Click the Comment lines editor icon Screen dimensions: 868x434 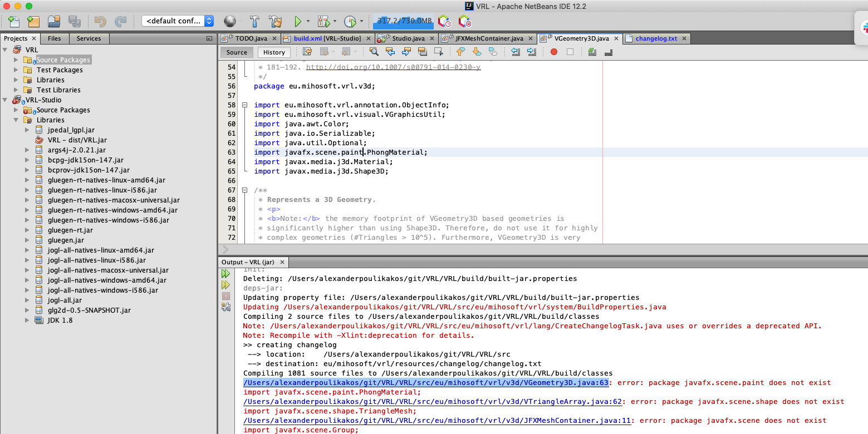click(592, 52)
